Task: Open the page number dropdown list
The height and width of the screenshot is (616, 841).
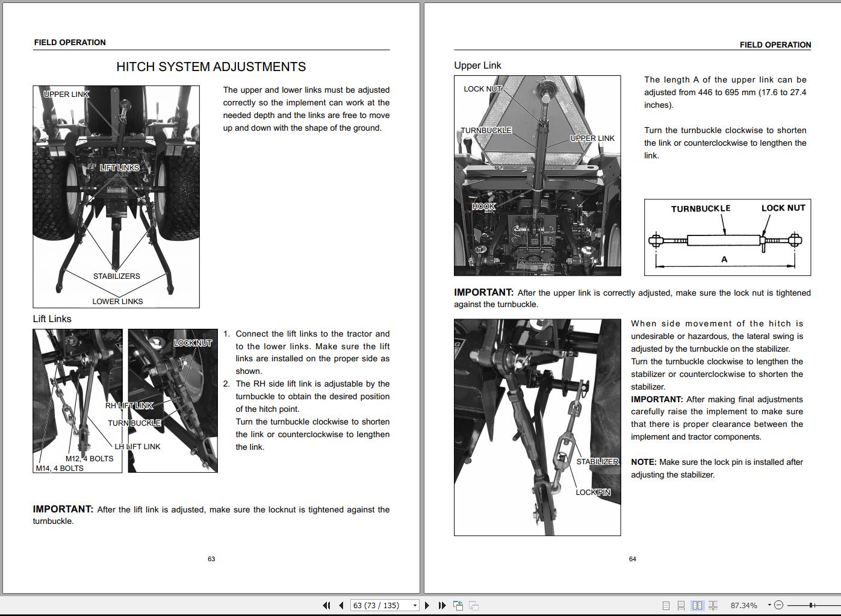Action: point(414,605)
